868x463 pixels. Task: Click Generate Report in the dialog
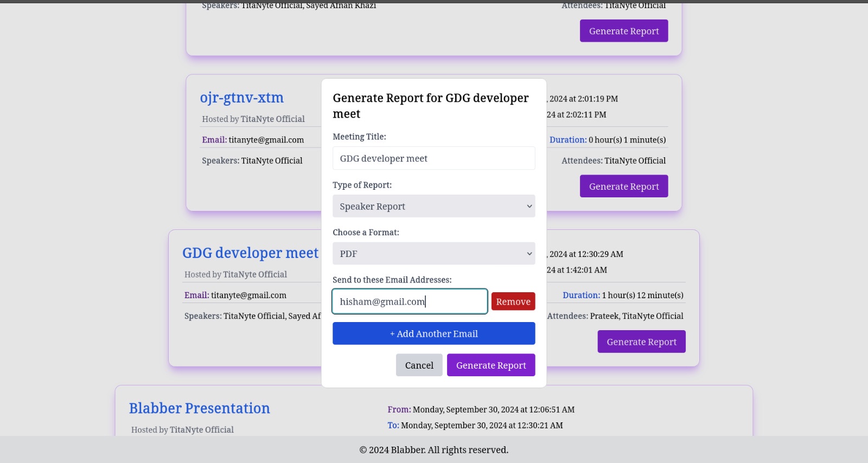[x=491, y=365]
